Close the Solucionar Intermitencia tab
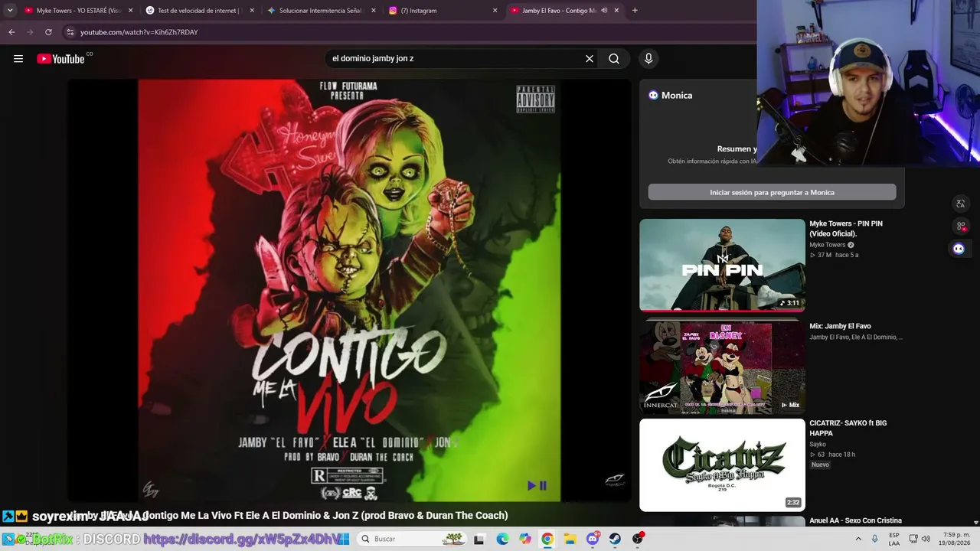980x551 pixels. coord(374,11)
